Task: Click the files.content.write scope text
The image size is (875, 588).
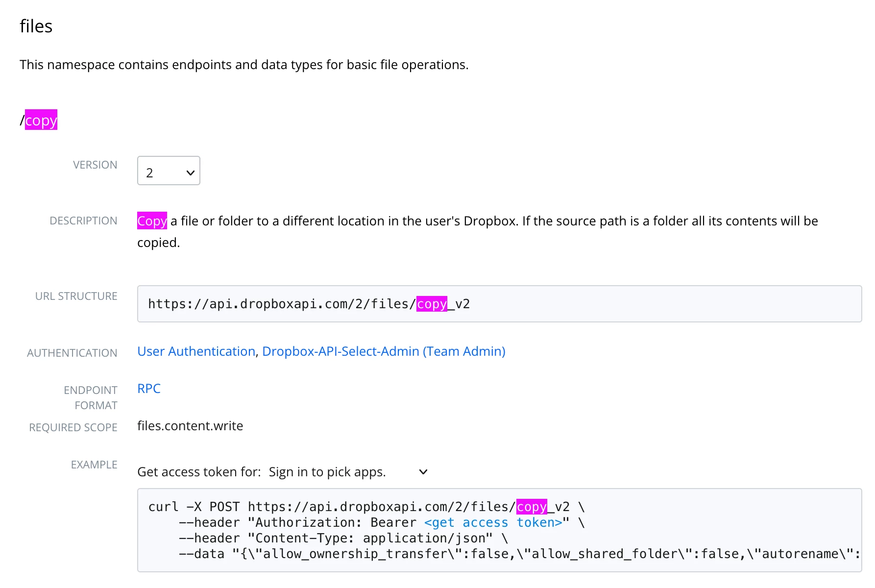Action: [x=190, y=426]
